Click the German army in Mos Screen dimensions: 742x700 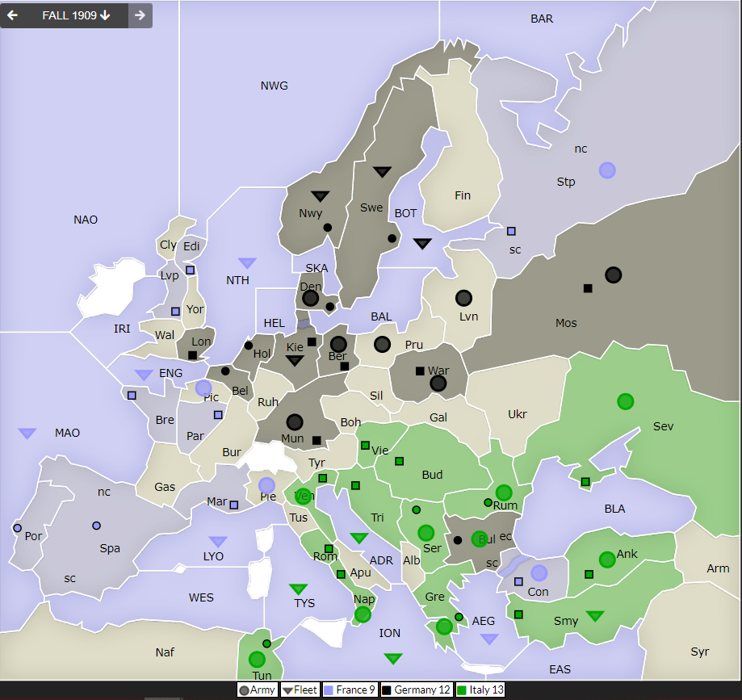(x=614, y=275)
